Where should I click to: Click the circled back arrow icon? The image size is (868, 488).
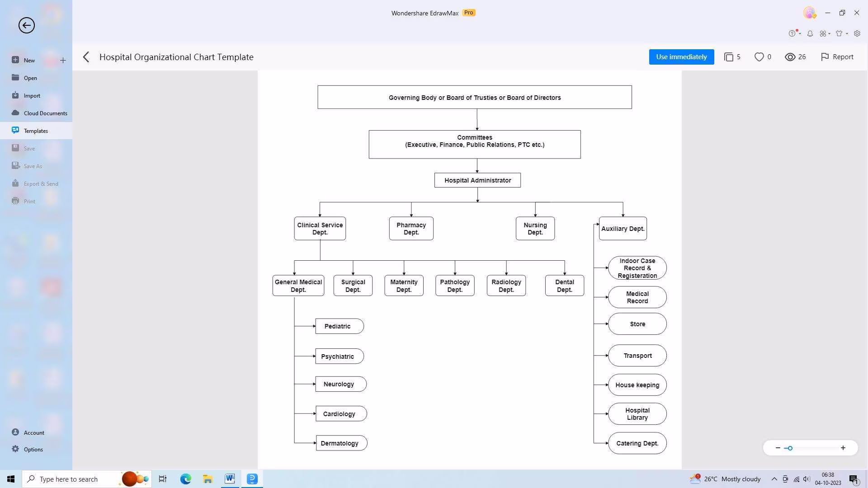click(x=26, y=25)
